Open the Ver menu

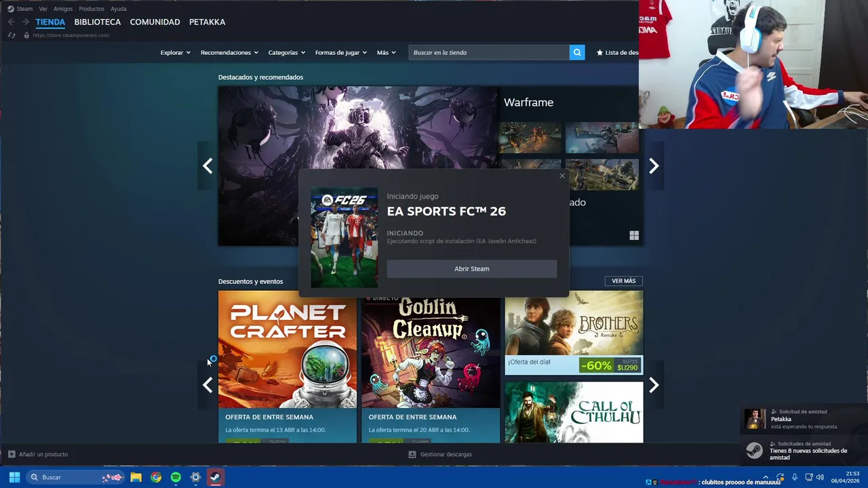43,9
